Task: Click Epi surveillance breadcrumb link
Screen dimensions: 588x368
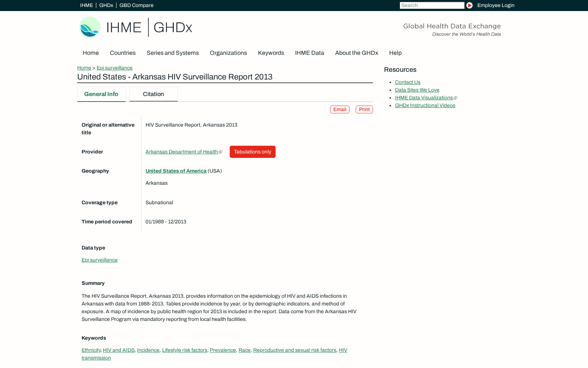Action: click(115, 68)
